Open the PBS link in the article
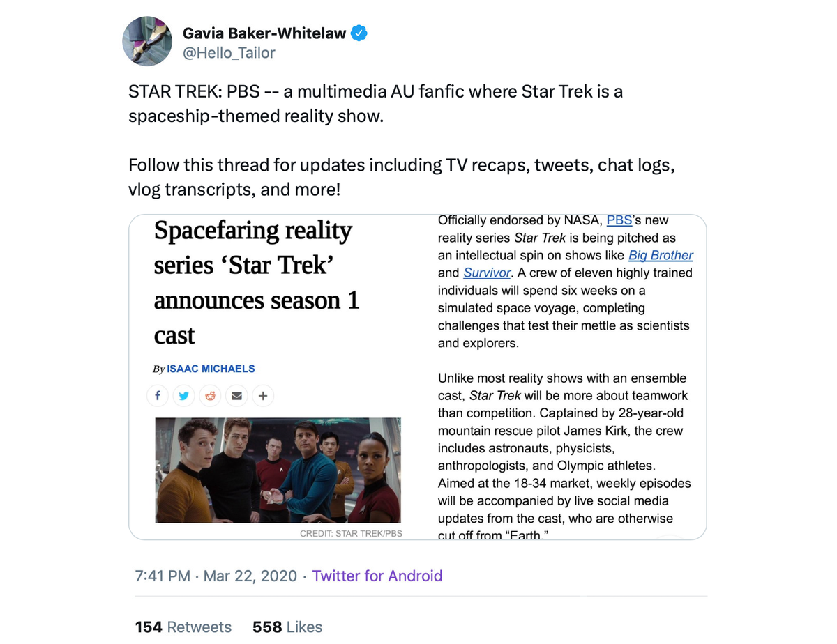 click(x=619, y=220)
